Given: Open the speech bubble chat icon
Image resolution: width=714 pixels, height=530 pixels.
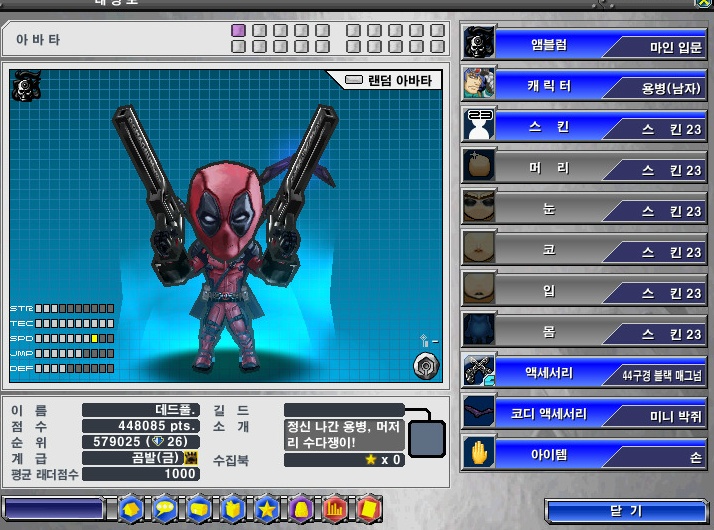Looking at the screenshot, I should [x=165, y=509].
